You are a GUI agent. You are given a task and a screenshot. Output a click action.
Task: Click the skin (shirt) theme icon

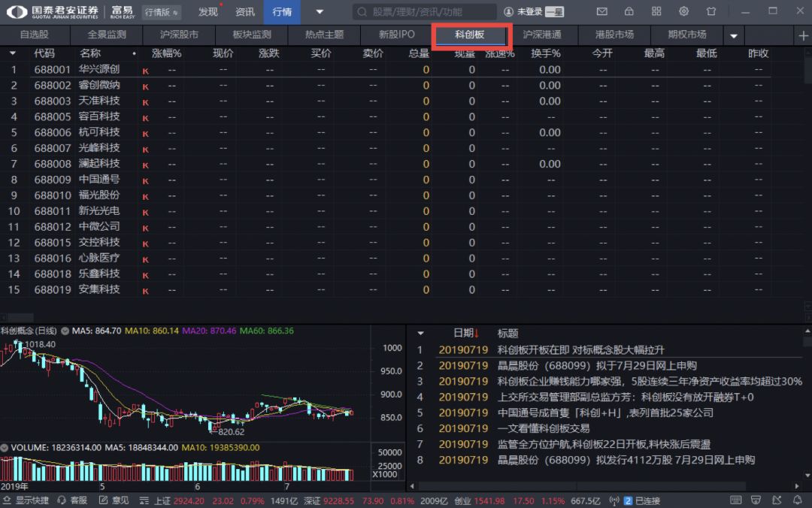[711, 11]
